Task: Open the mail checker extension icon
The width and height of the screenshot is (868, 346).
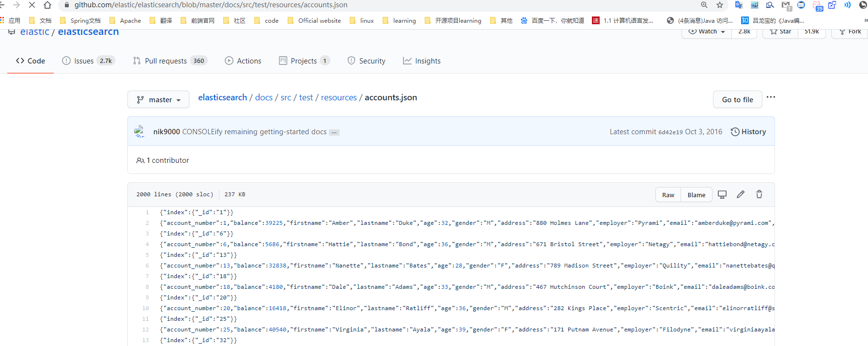Action: point(786,5)
